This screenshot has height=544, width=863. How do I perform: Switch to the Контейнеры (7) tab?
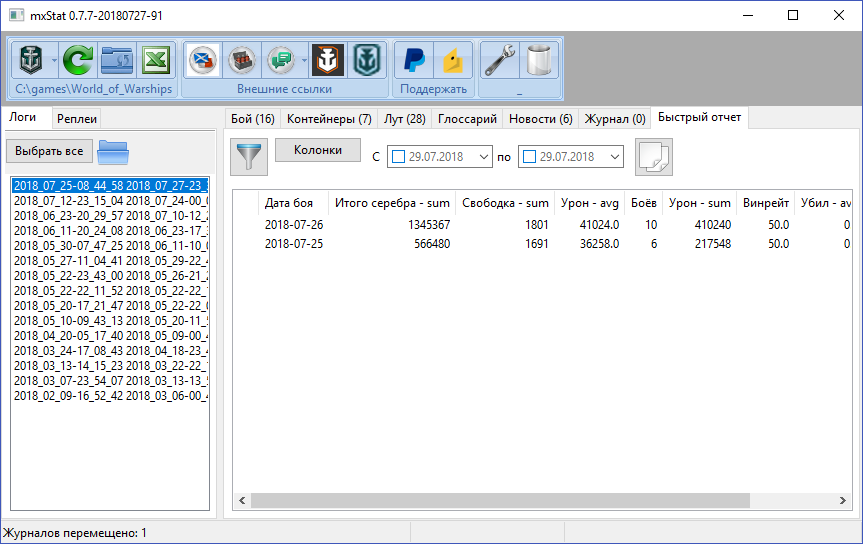pos(329,119)
